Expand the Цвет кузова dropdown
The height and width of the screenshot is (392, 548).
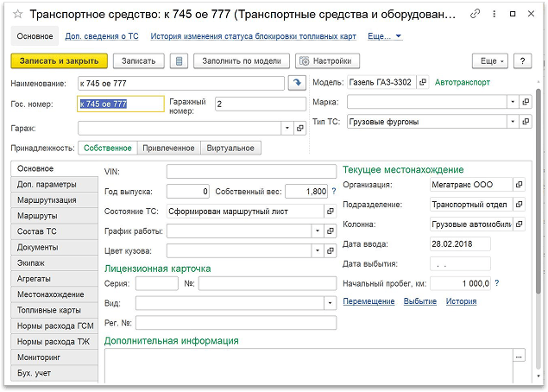pyautogui.click(x=318, y=250)
